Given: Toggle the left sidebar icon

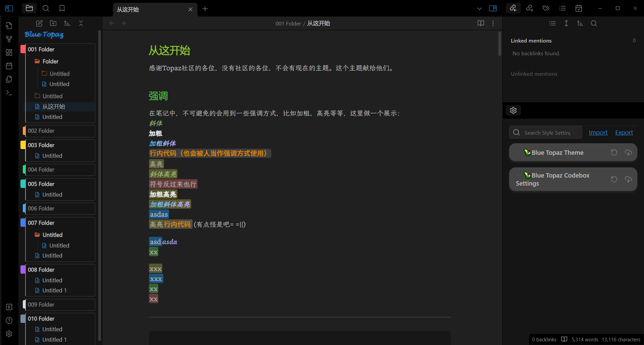Looking at the screenshot, I should [9, 8].
